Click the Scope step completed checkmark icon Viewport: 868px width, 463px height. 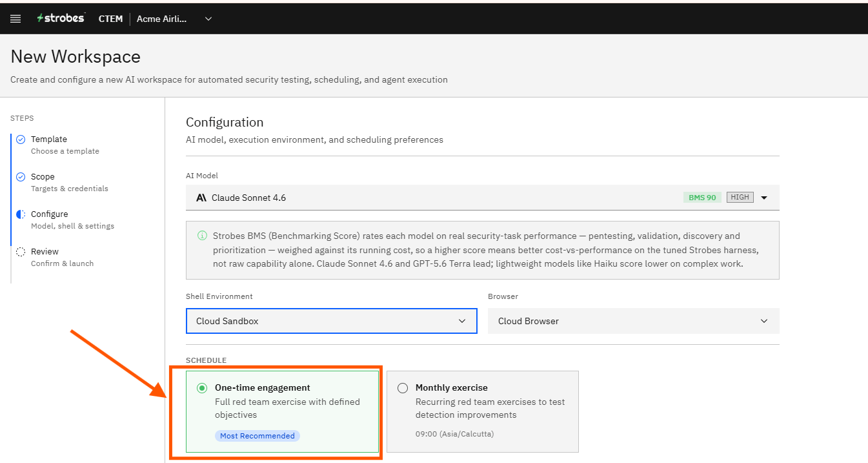click(21, 177)
